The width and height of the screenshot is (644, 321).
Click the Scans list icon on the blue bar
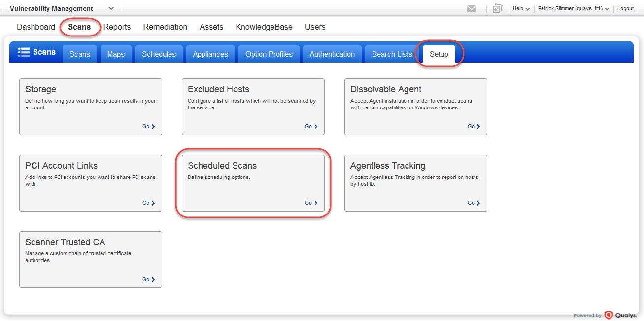tap(24, 52)
